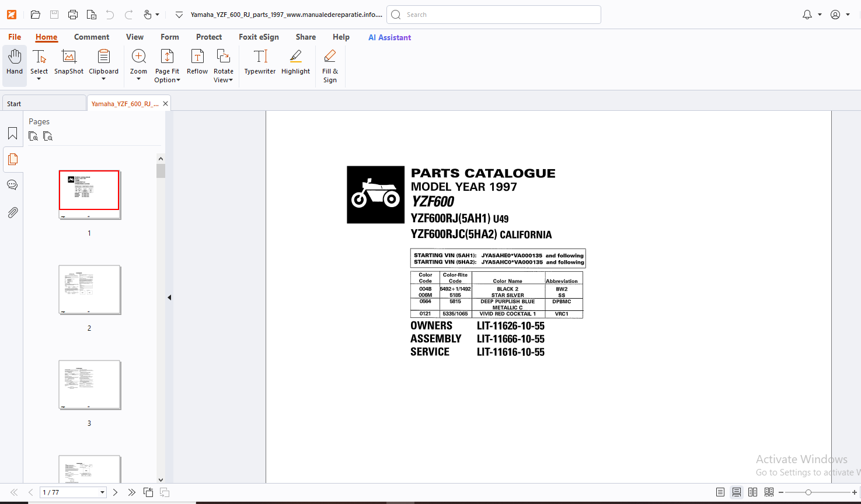Expand the Select tool dropdown arrow
This screenshot has width=861, height=504.
tap(39, 79)
